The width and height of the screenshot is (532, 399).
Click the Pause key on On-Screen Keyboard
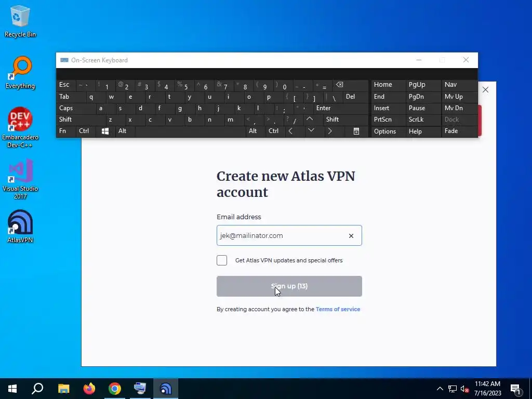click(x=423, y=108)
